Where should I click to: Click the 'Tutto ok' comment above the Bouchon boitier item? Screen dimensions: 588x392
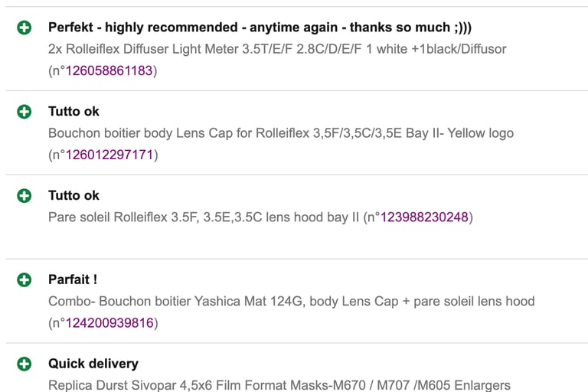73,112
